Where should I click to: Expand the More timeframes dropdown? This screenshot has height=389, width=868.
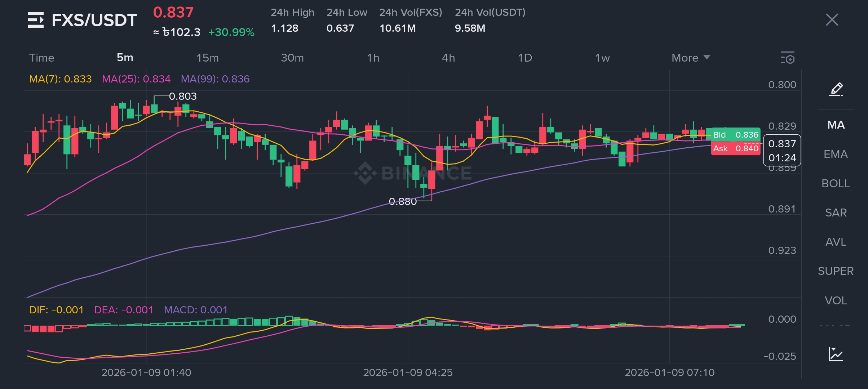(x=690, y=58)
